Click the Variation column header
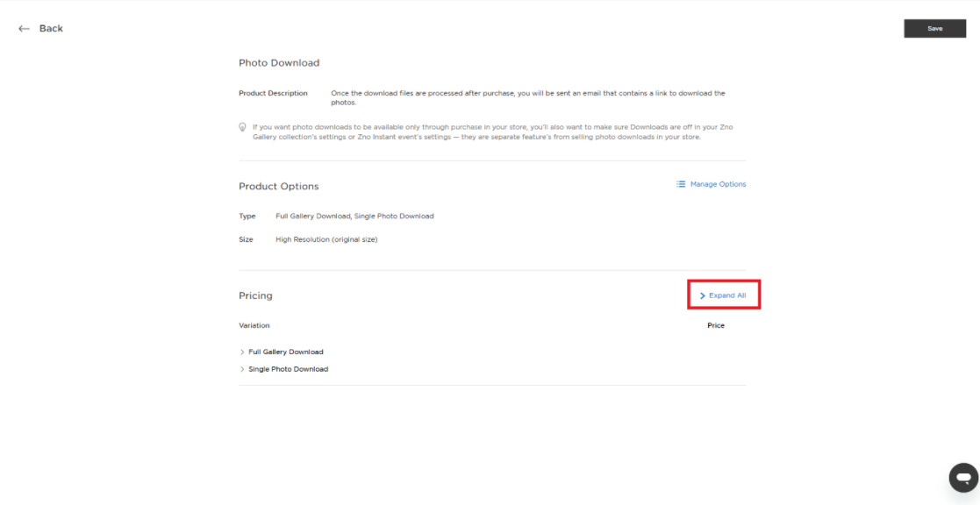980x505 pixels. point(254,326)
